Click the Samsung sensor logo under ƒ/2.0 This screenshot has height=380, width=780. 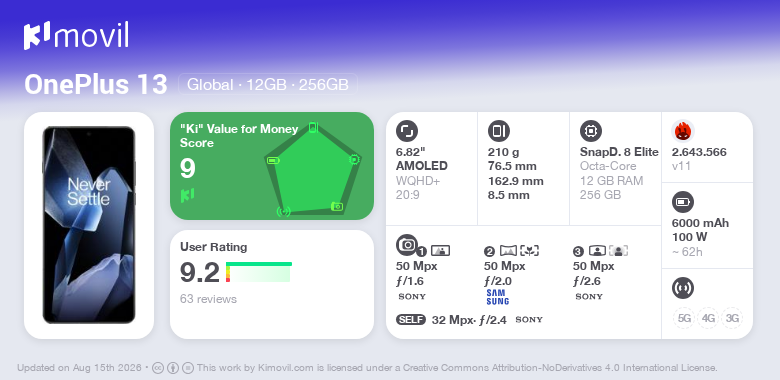point(497,297)
